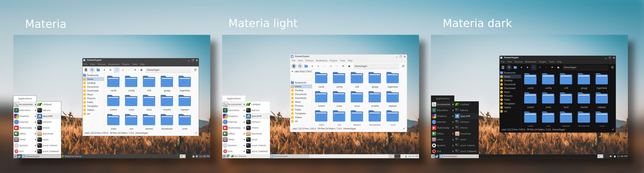Click the up arrow in Materia (left) toolbar
The image size is (644, 173).
[x=135, y=70]
